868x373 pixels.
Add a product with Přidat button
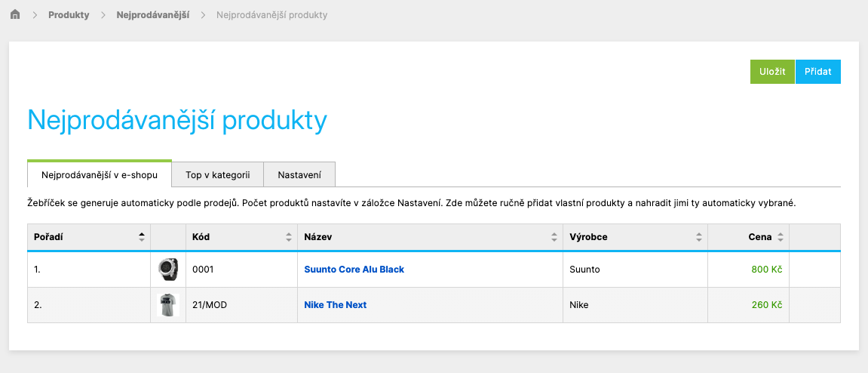click(x=818, y=72)
